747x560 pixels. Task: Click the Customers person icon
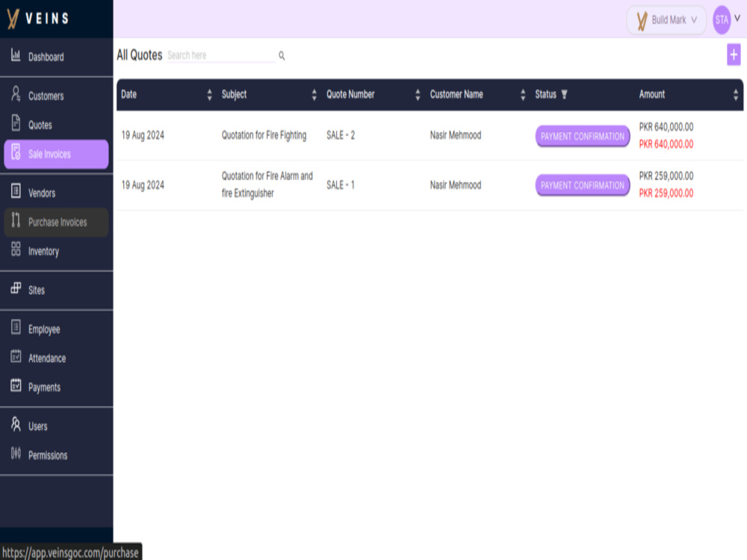16,94
